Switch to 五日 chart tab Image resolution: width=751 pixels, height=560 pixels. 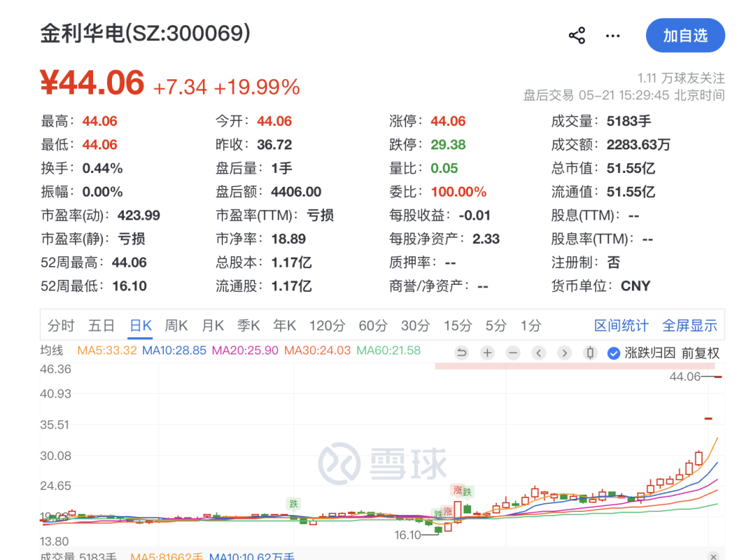coord(102,325)
